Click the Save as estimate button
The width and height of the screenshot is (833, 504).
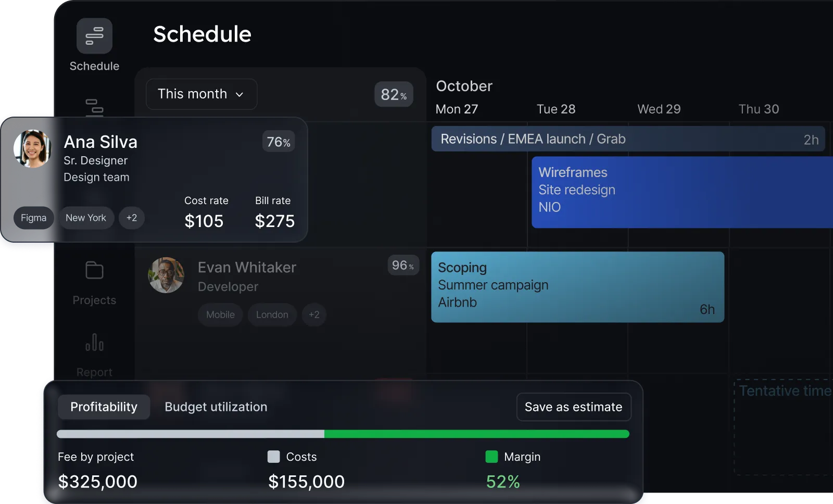click(x=573, y=407)
